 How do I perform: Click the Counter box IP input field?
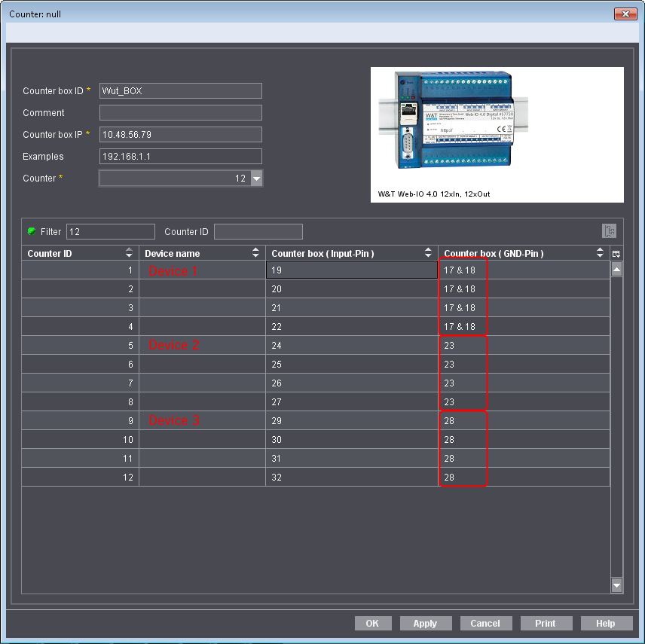coord(180,134)
